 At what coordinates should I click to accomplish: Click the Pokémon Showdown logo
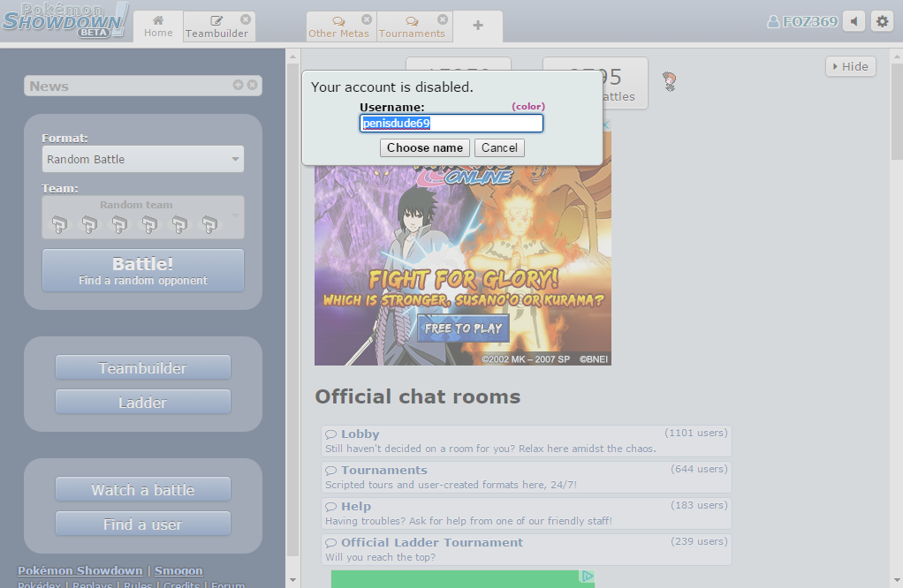pos(65,20)
